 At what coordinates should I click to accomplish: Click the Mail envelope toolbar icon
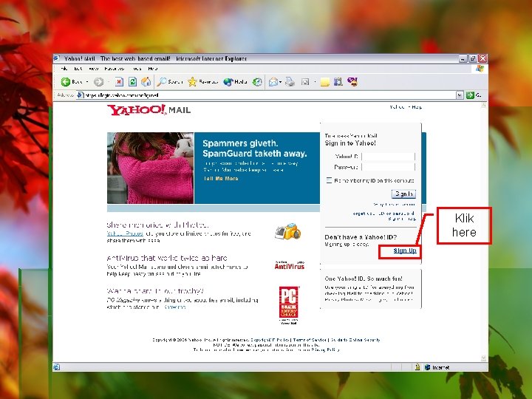[x=273, y=82]
